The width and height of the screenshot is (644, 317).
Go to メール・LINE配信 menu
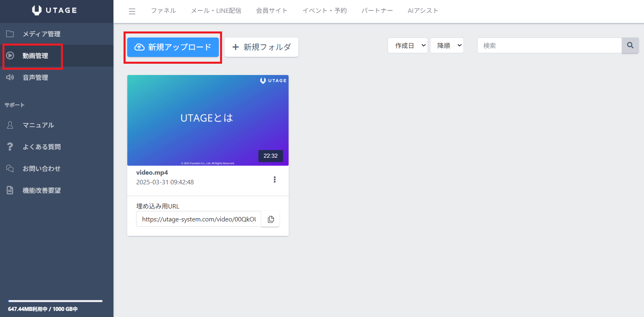coord(216,11)
